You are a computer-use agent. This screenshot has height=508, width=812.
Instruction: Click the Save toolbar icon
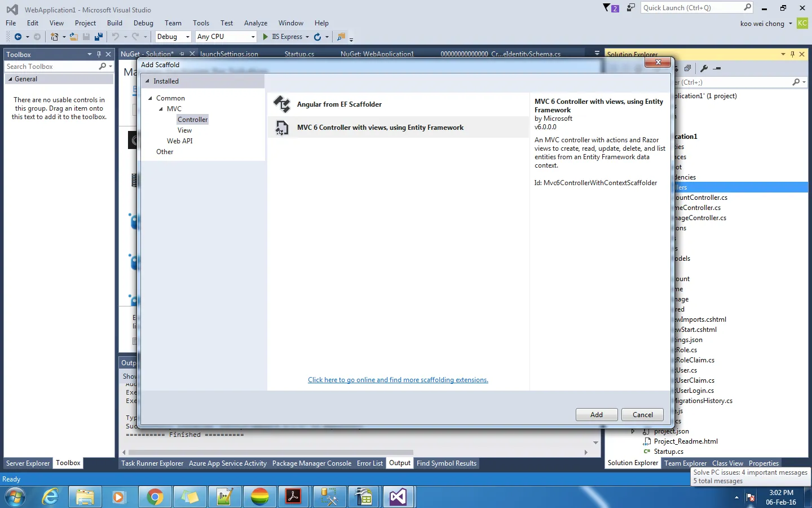86,37
